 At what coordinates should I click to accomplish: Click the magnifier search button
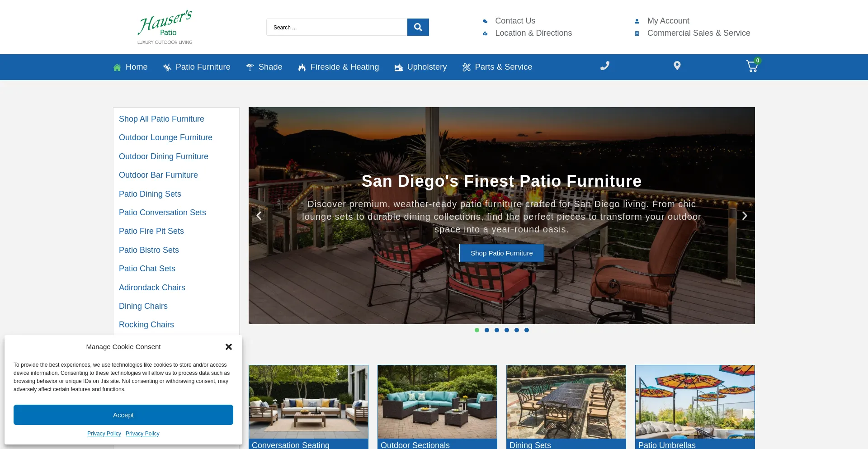tap(418, 27)
